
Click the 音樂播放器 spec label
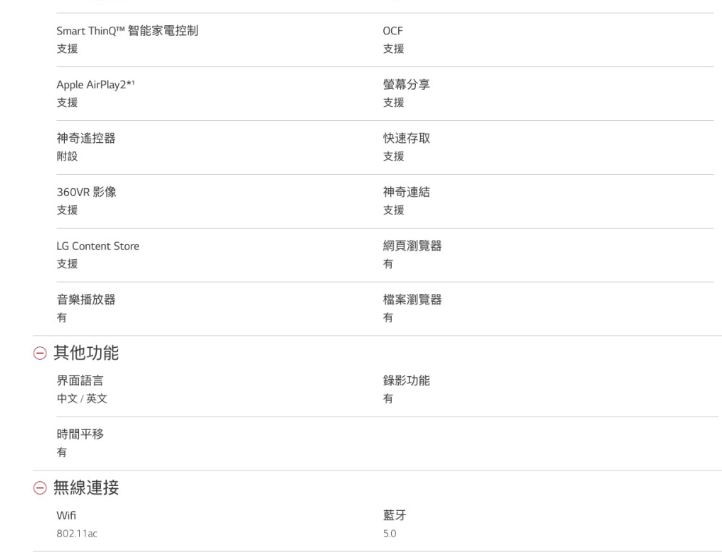coord(85,300)
